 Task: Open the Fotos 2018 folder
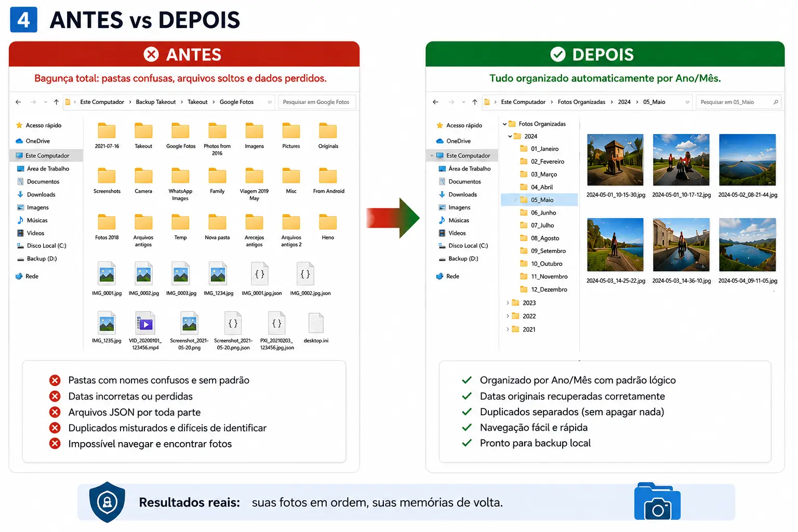tap(107, 227)
